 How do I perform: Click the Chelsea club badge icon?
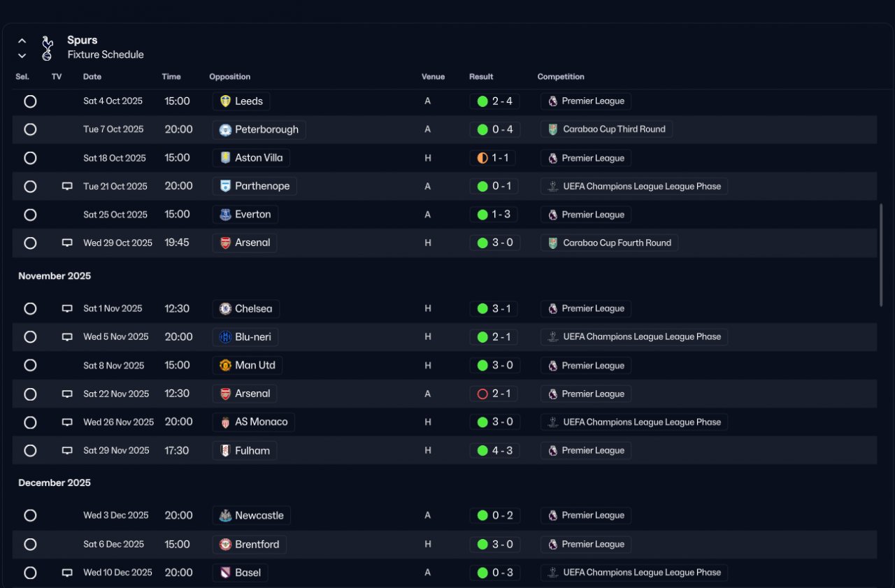click(x=225, y=309)
